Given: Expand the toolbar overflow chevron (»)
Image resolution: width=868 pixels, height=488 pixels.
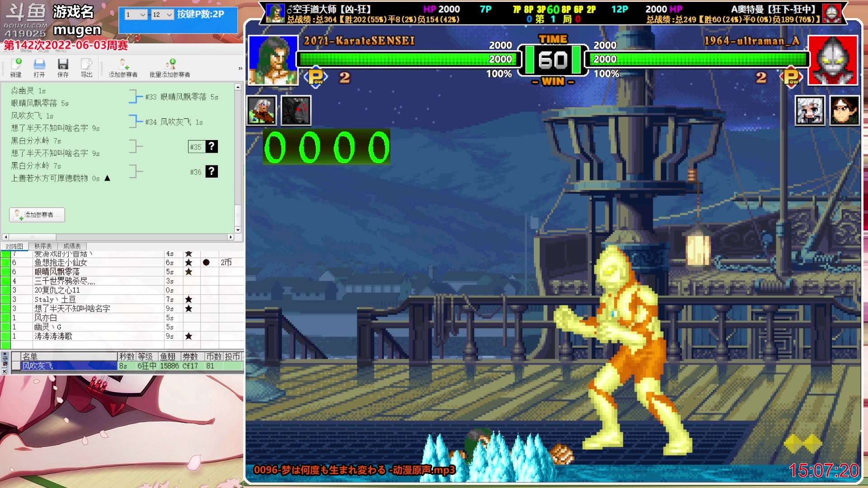Looking at the screenshot, I should click(240, 69).
